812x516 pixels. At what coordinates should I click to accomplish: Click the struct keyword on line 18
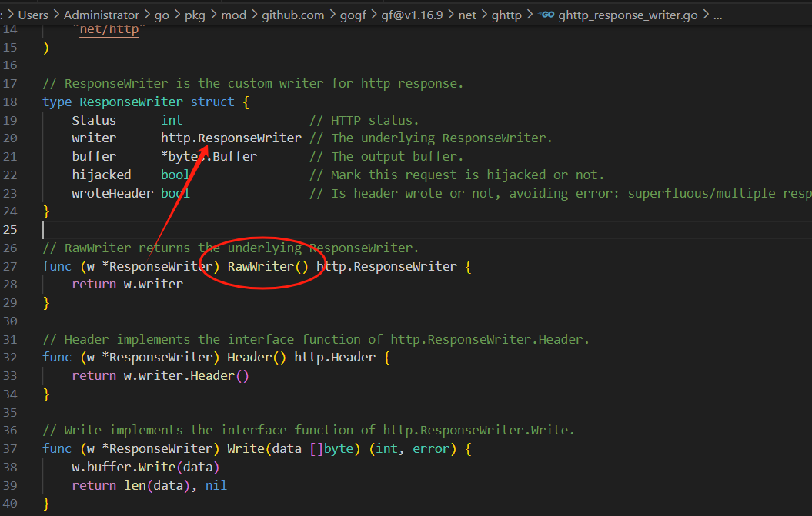212,102
